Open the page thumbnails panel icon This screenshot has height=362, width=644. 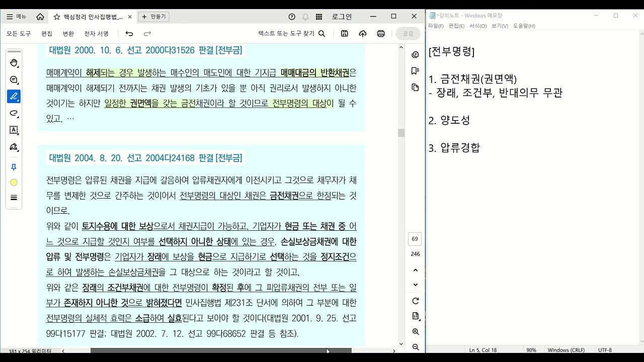(415, 87)
